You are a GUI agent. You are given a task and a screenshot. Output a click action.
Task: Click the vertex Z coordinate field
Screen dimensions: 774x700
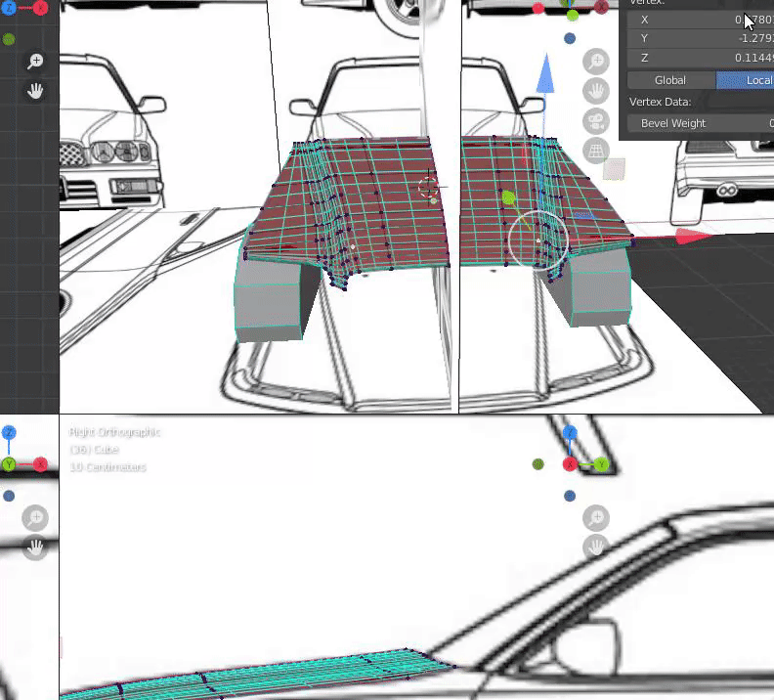pos(700,58)
